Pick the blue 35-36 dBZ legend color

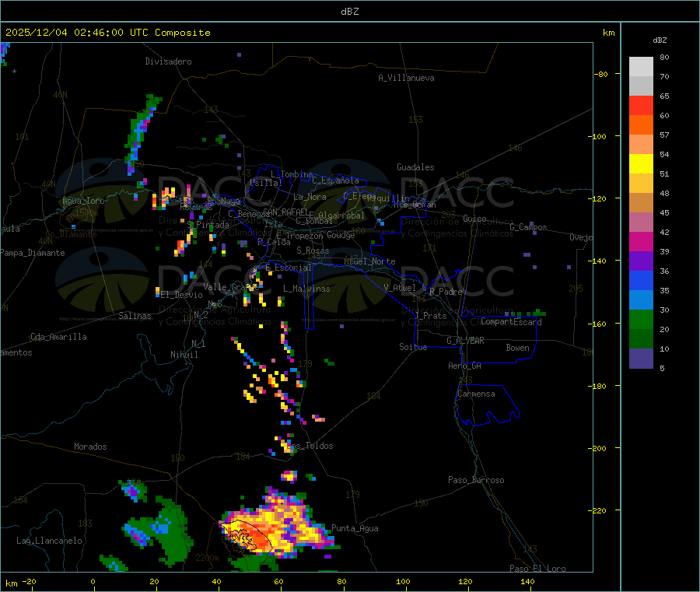641,280
